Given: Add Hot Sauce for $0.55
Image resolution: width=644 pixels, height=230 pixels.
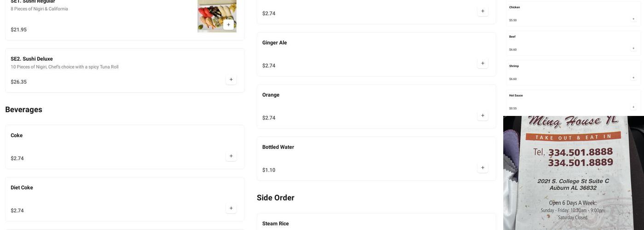Looking at the screenshot, I should pos(633,107).
